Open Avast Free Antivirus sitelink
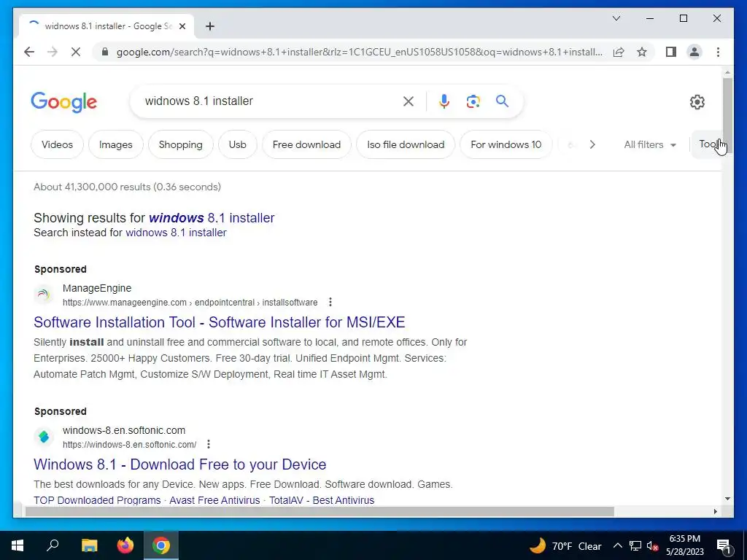The height and width of the screenshot is (560, 747). click(x=215, y=500)
